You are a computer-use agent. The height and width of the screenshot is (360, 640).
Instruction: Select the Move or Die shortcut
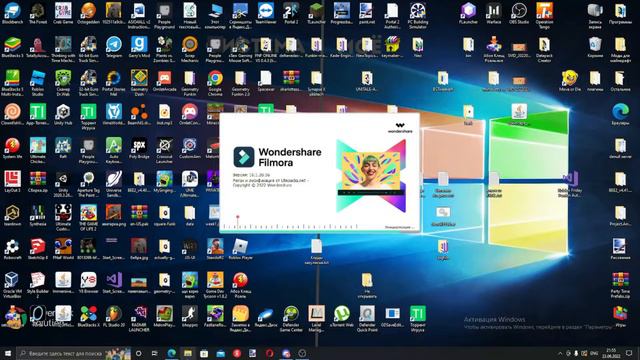570,81
